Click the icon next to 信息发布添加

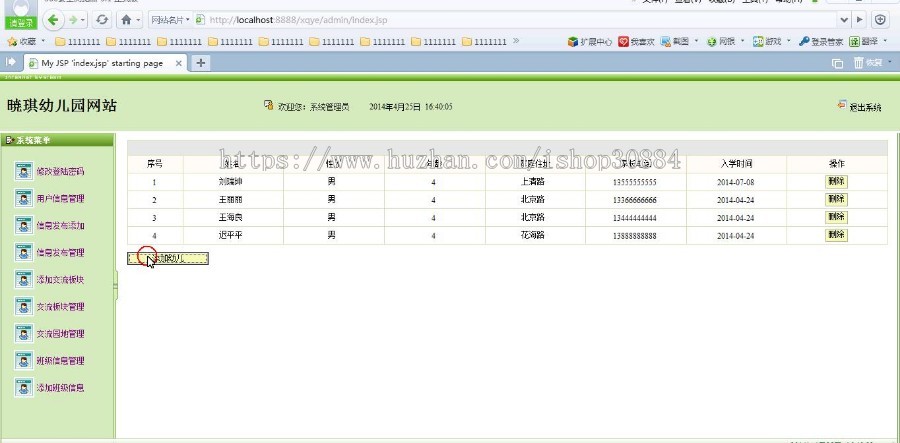(x=24, y=226)
